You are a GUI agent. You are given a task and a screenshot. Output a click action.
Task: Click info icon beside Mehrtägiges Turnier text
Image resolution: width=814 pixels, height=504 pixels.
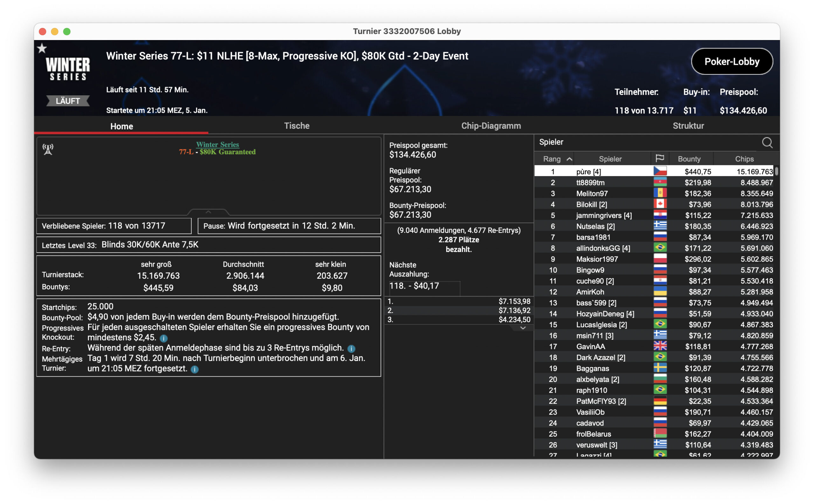(195, 369)
